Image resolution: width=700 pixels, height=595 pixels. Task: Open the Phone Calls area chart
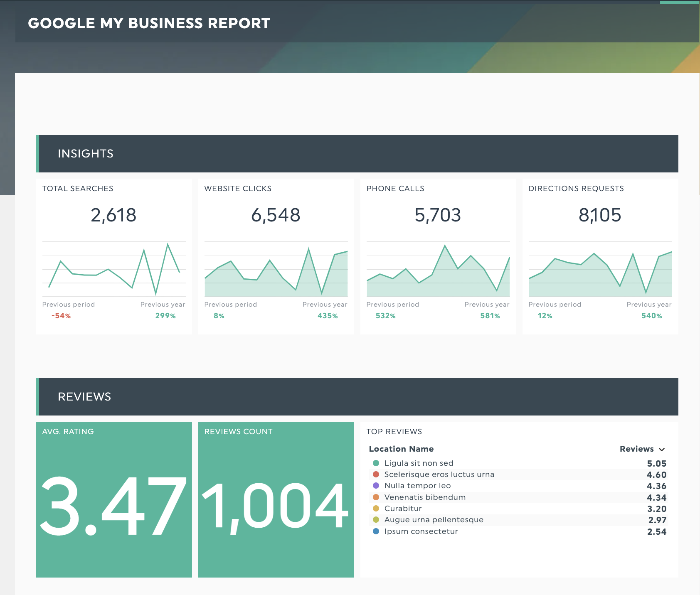(x=438, y=269)
